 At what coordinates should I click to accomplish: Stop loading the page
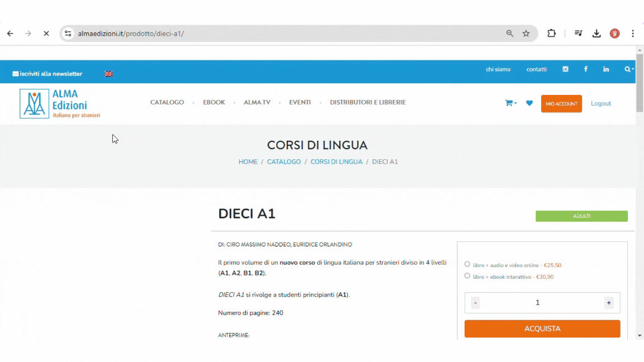click(x=46, y=34)
